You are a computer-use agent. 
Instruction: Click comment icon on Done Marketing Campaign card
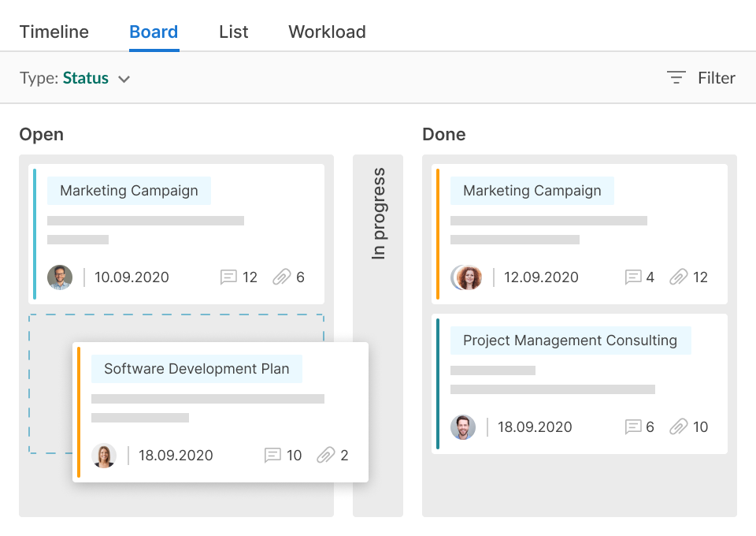(x=633, y=277)
